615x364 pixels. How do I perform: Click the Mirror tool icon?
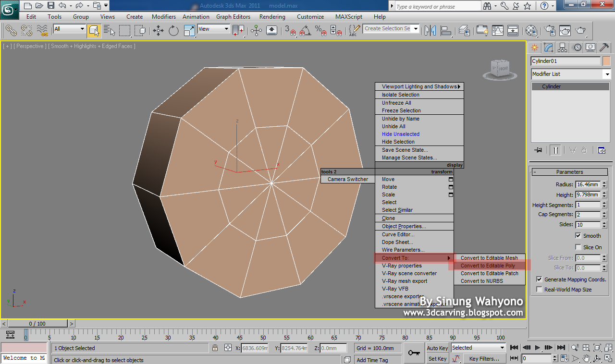coord(430,31)
